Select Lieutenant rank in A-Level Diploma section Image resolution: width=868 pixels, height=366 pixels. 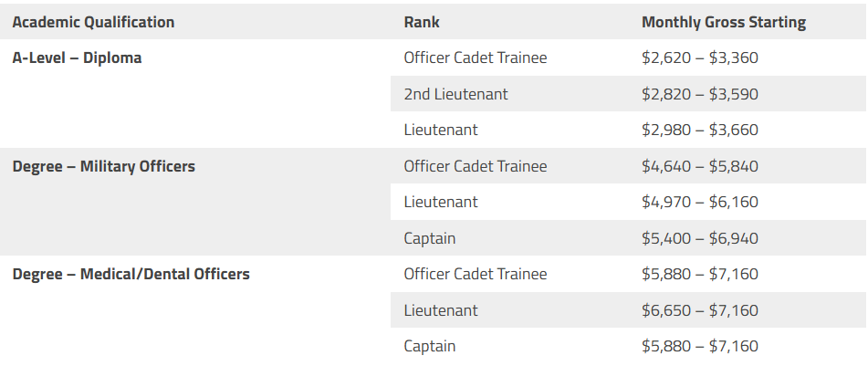(x=441, y=130)
